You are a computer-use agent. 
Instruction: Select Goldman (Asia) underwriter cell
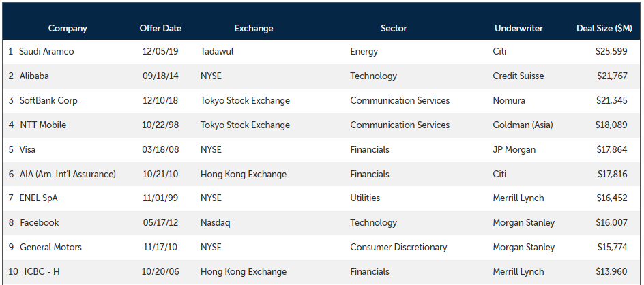(523, 125)
